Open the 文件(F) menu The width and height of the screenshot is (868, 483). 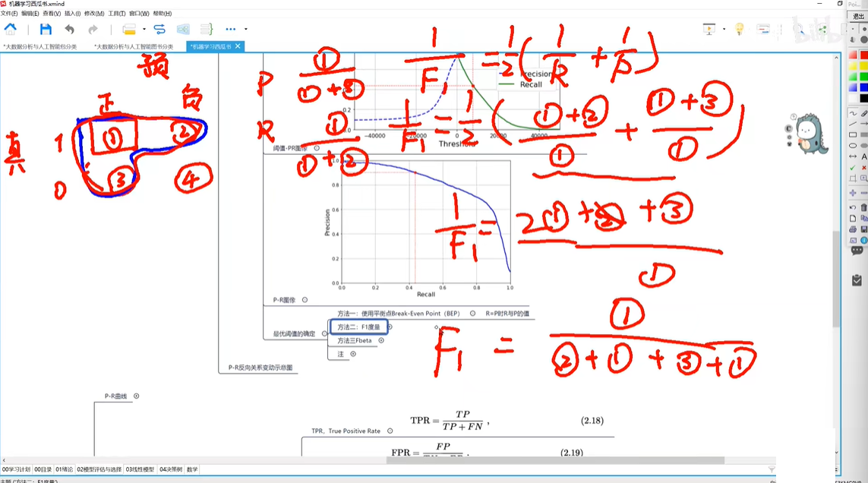tap(9, 14)
